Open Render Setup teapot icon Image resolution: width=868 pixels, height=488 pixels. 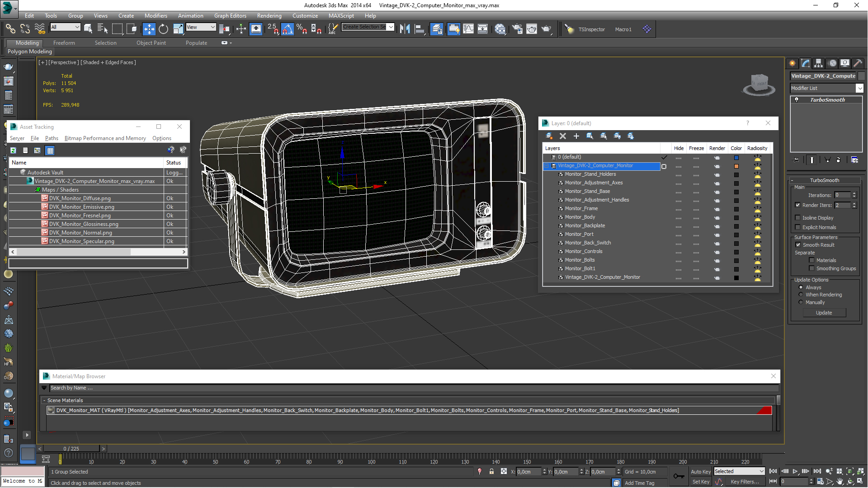[x=517, y=29]
